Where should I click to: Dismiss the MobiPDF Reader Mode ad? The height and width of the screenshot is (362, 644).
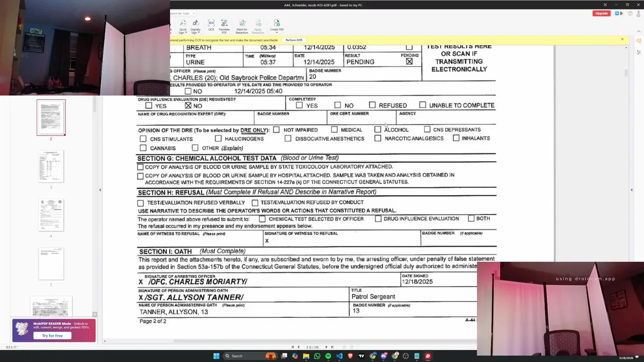click(x=95, y=314)
